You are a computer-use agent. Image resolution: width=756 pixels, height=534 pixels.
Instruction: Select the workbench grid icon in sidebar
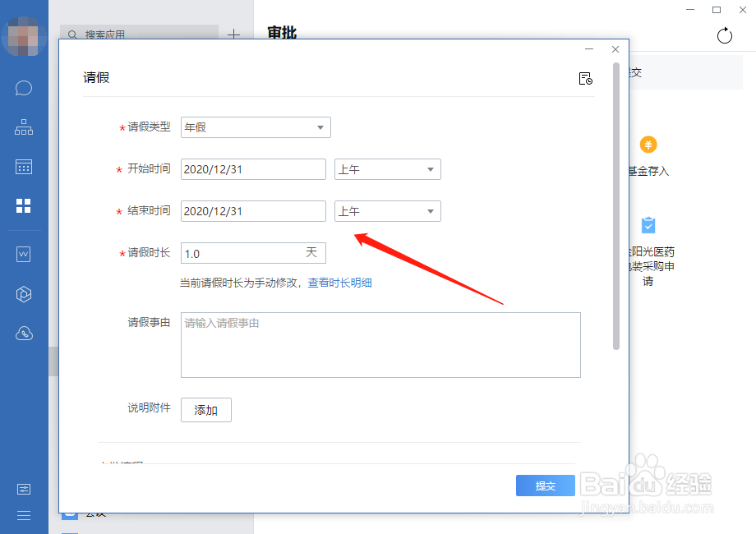(x=23, y=206)
